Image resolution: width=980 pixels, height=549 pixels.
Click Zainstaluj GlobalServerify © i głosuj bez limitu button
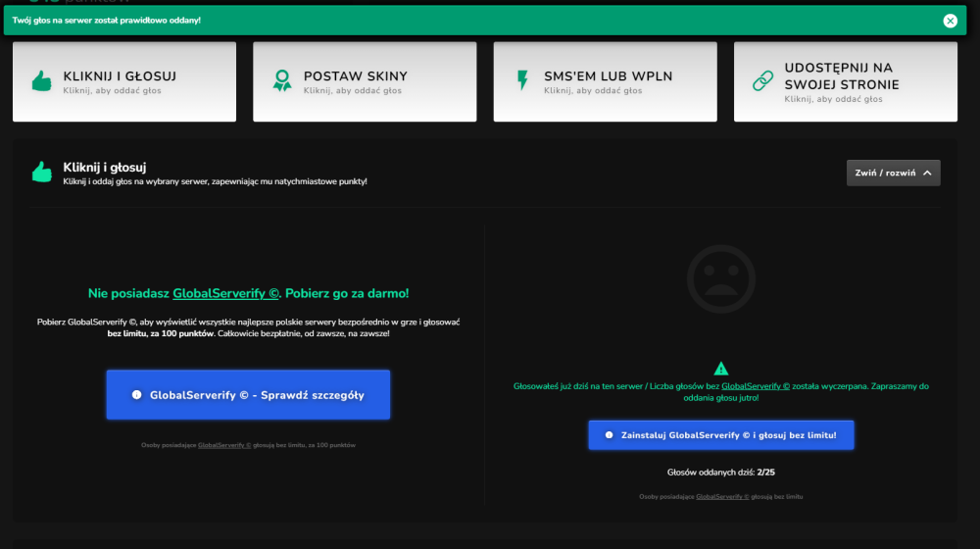click(x=720, y=435)
